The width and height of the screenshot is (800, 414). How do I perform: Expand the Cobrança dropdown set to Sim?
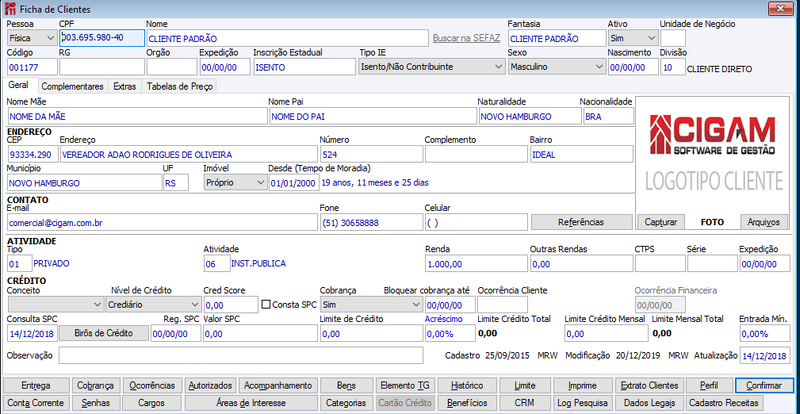tap(371, 305)
